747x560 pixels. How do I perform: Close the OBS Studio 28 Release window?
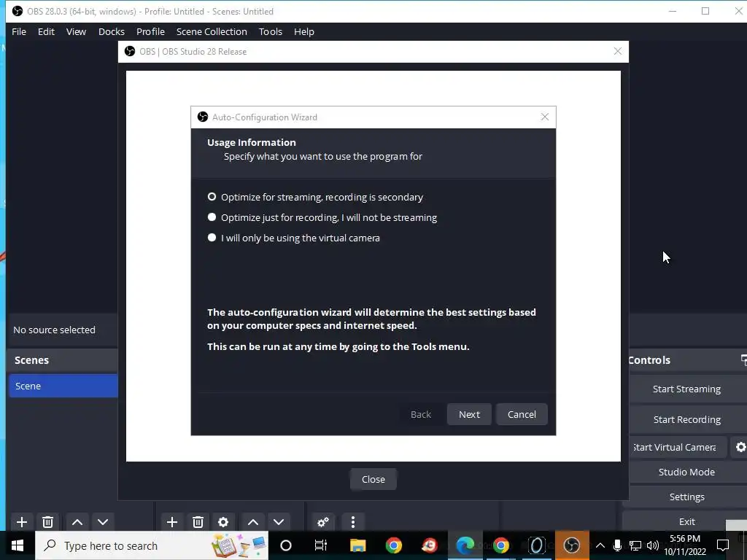[x=617, y=52]
